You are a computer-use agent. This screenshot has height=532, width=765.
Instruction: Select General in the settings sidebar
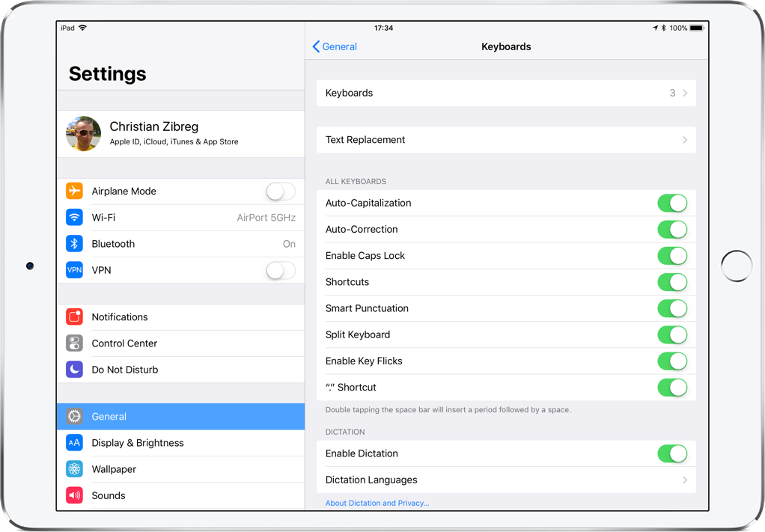tap(180, 417)
